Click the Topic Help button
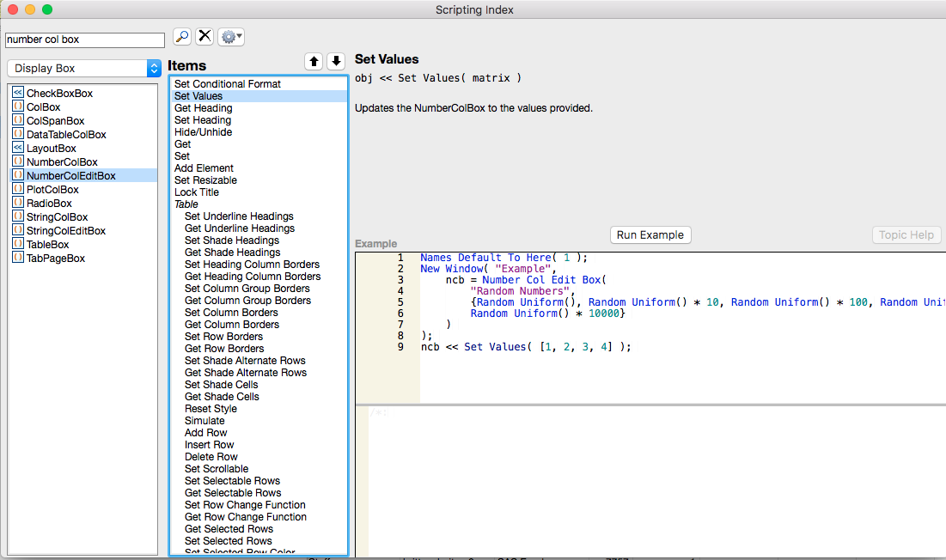 [906, 235]
